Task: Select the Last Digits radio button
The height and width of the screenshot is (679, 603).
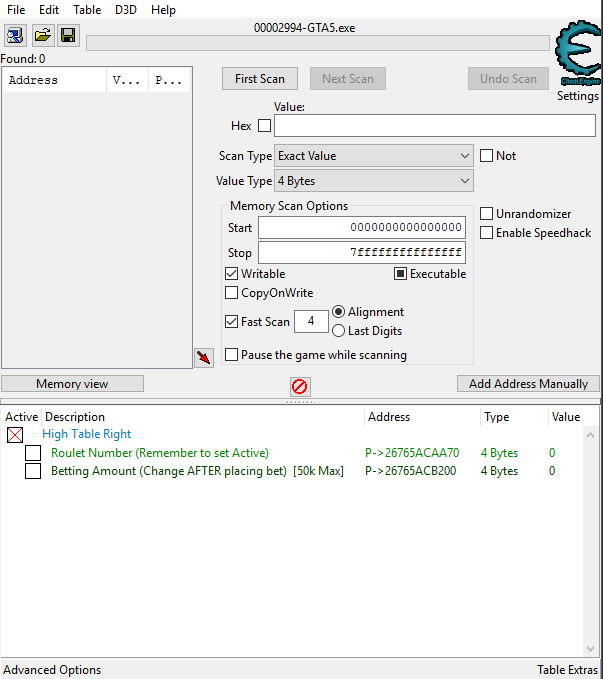Action: click(339, 331)
